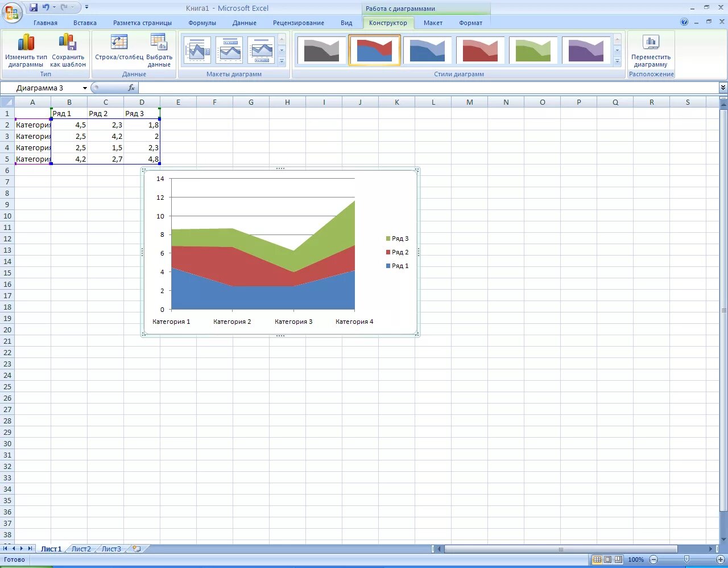Switch to Лист3 sheet tab
This screenshot has height=568, width=728.
point(111,549)
